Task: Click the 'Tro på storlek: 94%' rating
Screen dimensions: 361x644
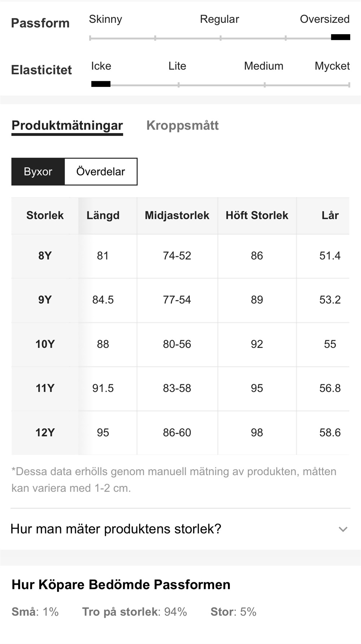Action: 134,612
